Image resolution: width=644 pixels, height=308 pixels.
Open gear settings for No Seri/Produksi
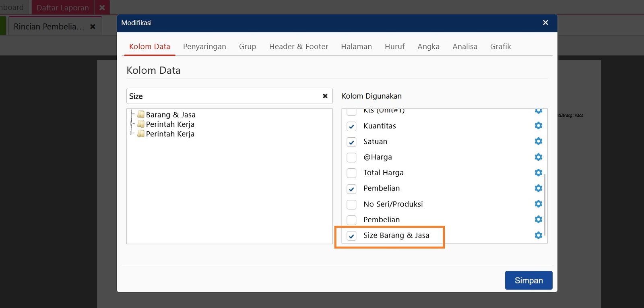point(538,204)
